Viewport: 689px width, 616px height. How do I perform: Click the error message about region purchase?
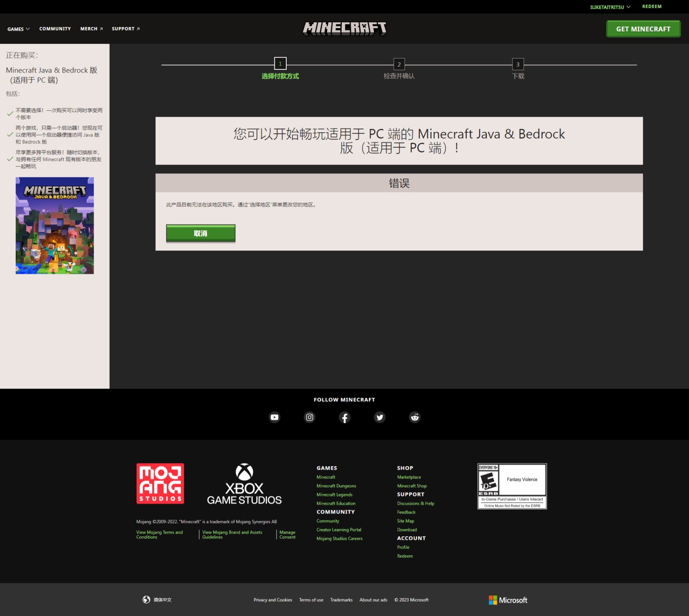click(x=241, y=205)
